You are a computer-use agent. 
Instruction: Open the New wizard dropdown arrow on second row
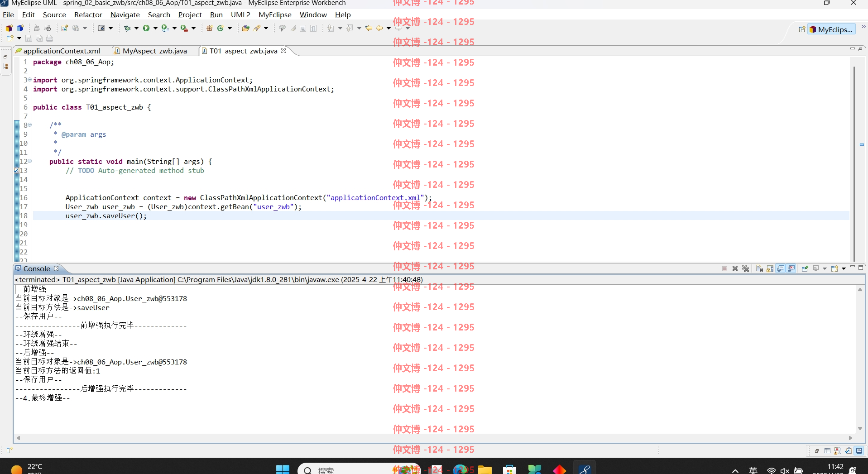19,38
